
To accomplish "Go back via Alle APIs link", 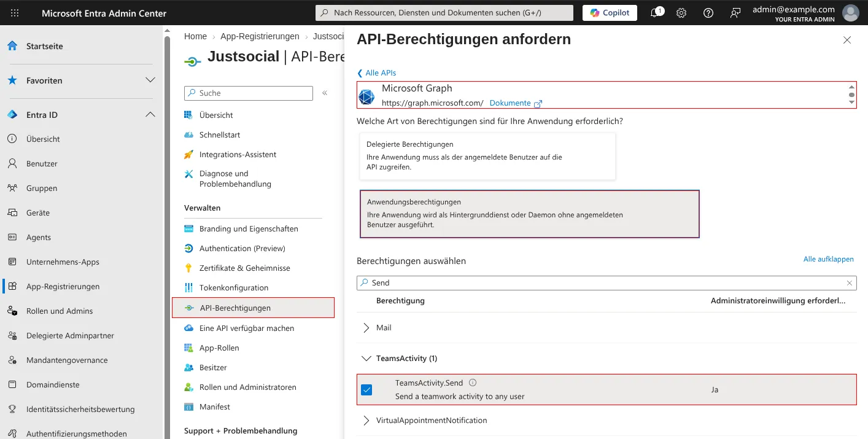I will (x=377, y=73).
